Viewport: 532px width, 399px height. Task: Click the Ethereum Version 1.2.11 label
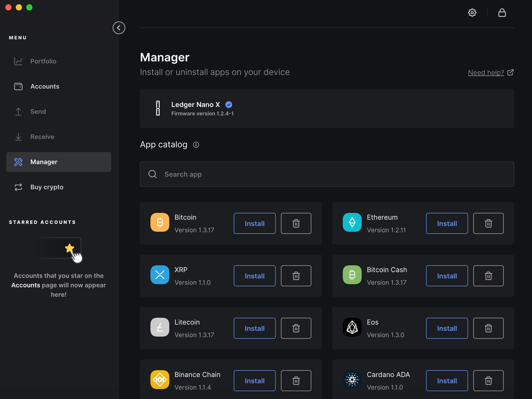386,230
